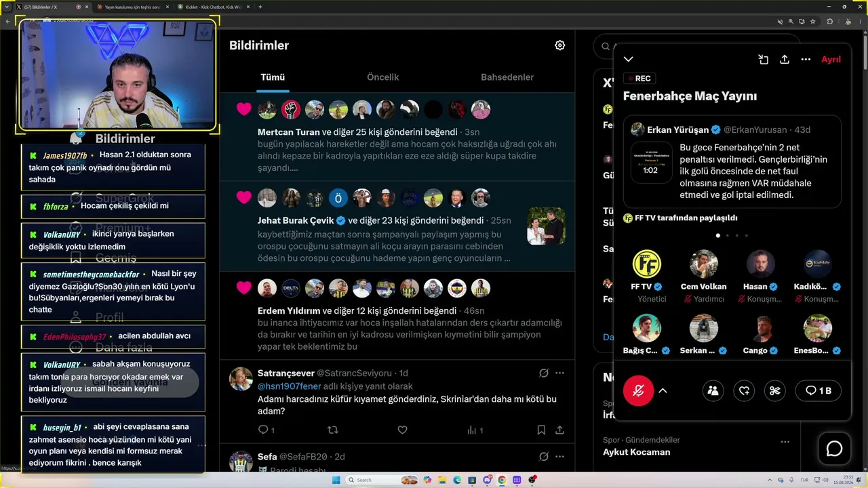The image size is (868, 488).
Task: Share Satrançsever's post
Action: click(559, 430)
